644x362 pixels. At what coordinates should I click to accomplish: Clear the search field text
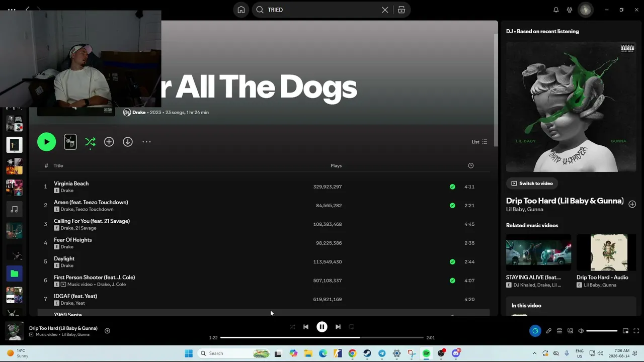point(385,10)
